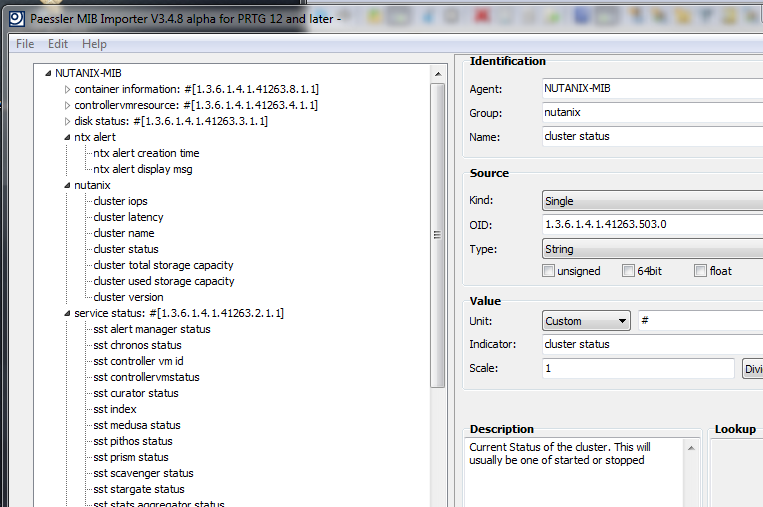763x507 pixels.
Task: Click the tree vertical scrollbar thumb
Action: coord(437,235)
